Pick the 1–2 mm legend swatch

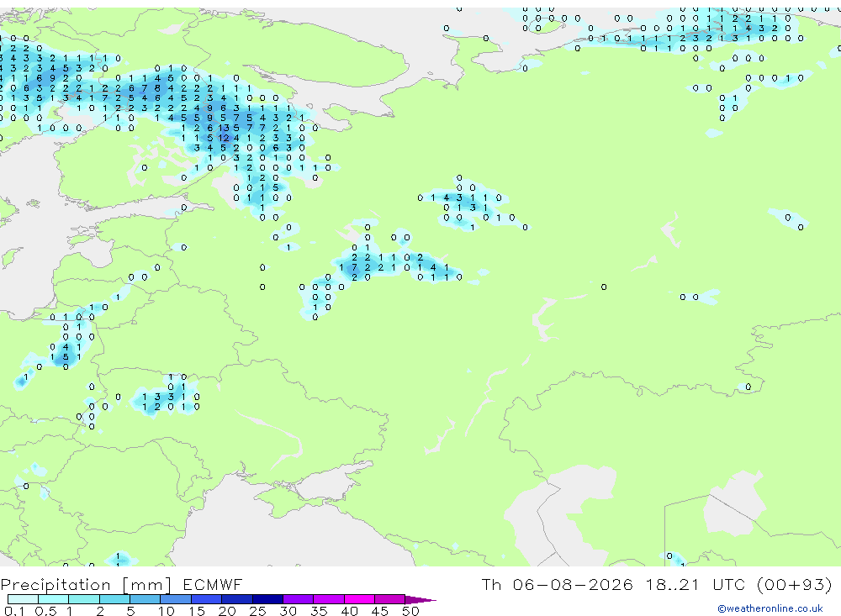84,599
